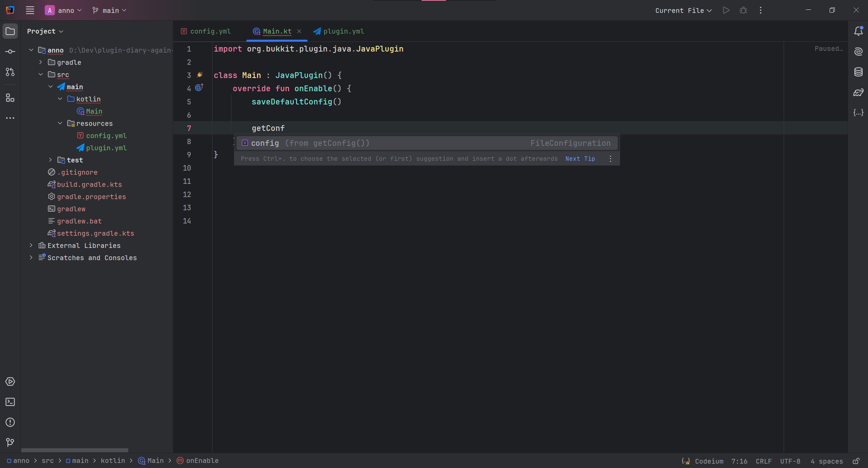Open the Gradle tool window

[858, 92]
